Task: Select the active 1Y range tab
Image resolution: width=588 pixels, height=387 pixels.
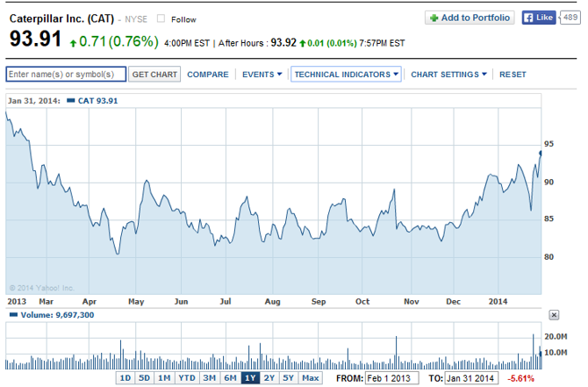Action: click(250, 378)
